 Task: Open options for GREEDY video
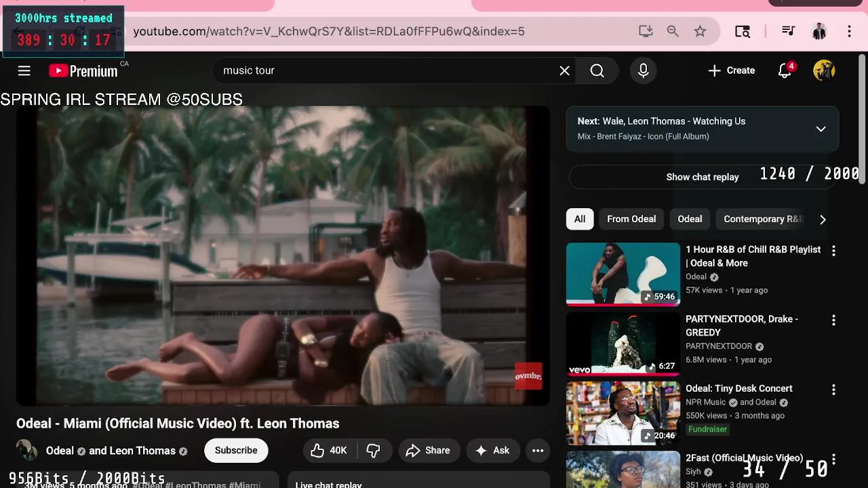tap(833, 320)
